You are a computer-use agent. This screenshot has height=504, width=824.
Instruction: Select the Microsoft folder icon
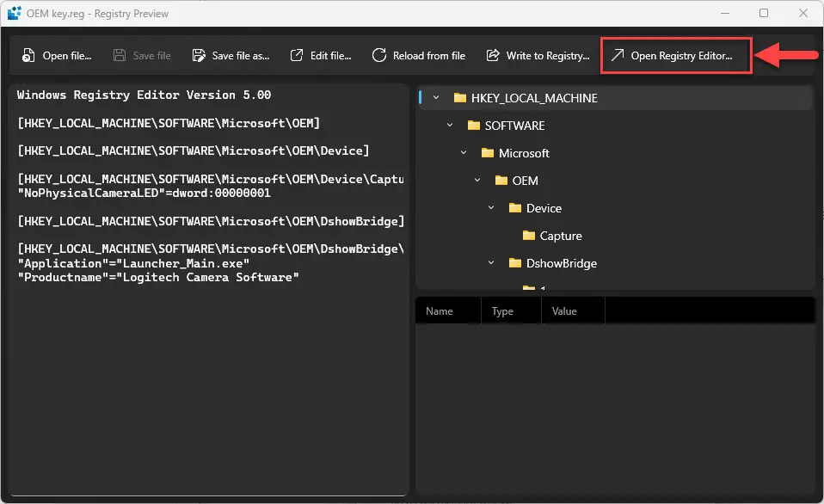coord(488,153)
